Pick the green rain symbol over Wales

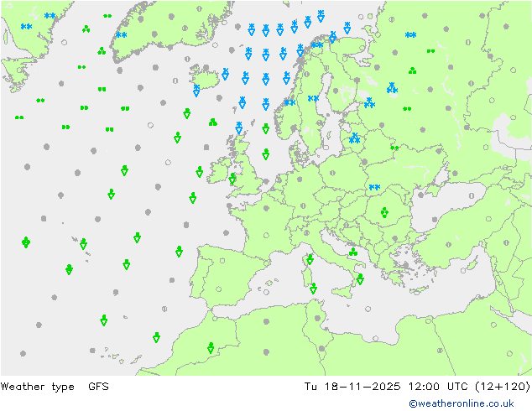pyautogui.click(x=232, y=179)
